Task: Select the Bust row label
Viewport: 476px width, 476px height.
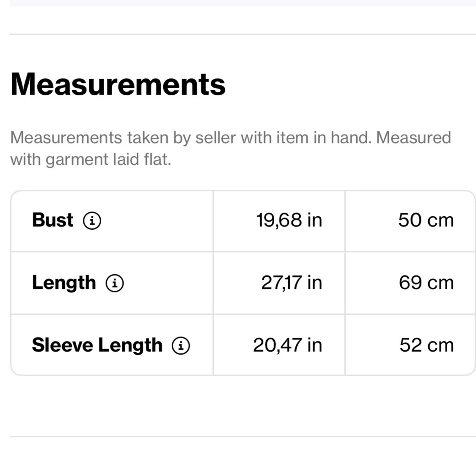Action: tap(52, 220)
